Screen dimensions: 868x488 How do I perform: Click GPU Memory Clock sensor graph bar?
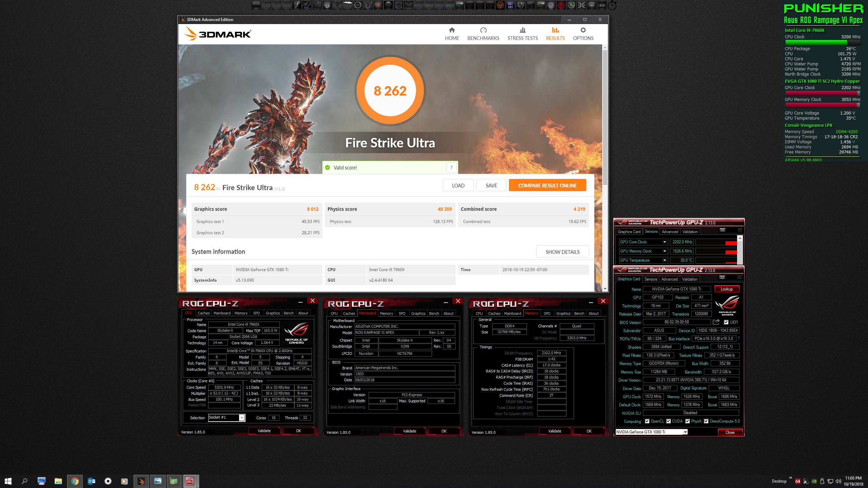tap(716, 251)
